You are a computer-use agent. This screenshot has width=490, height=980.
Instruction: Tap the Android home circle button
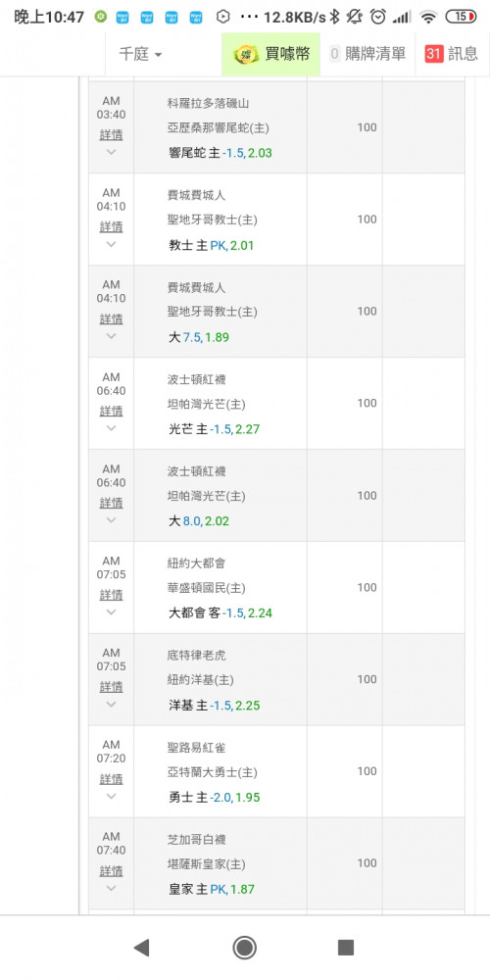tap(244, 948)
